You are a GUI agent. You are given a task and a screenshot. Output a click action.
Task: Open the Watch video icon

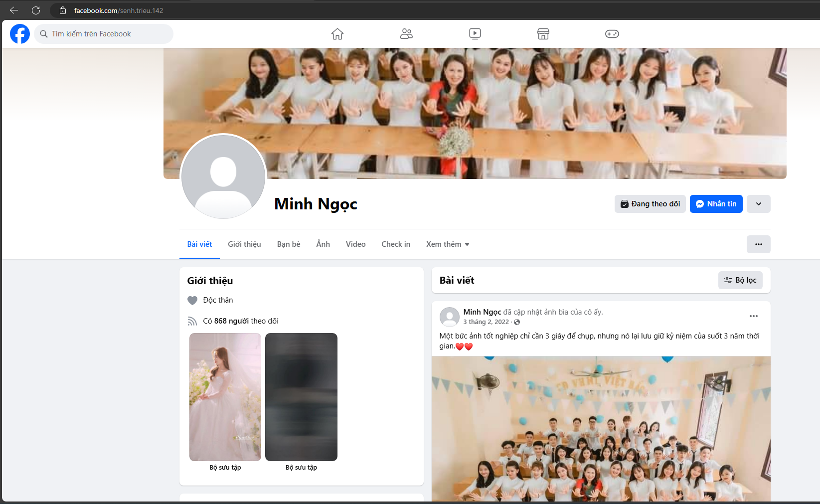[475, 34]
